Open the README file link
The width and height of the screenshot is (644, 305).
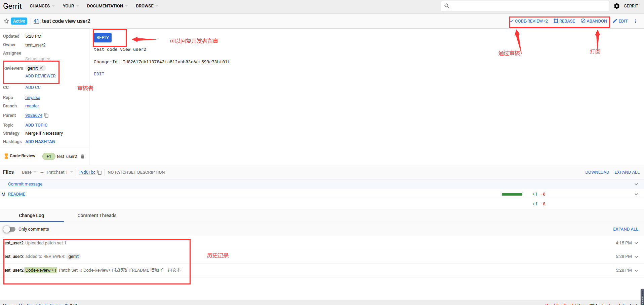(17, 194)
